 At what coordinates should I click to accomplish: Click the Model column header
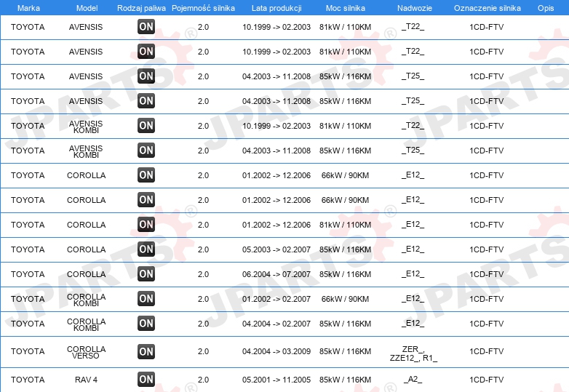point(87,8)
